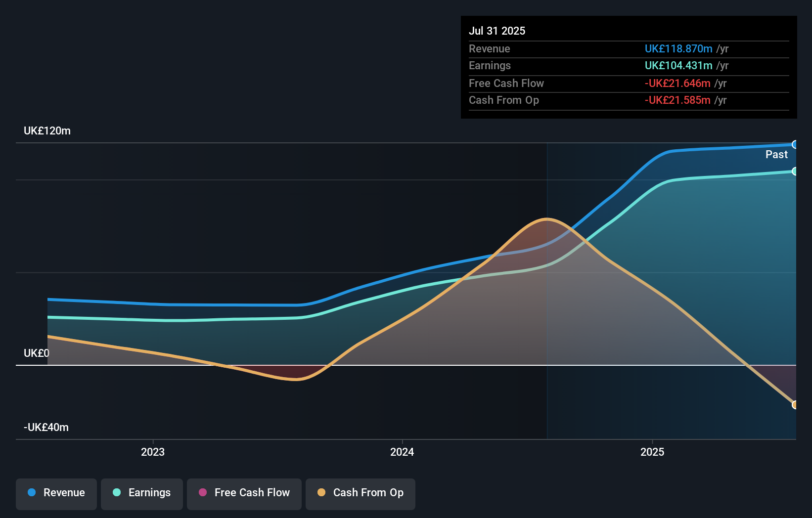
Task: Open the Past section of the chart
Action: pyautogui.click(x=776, y=154)
